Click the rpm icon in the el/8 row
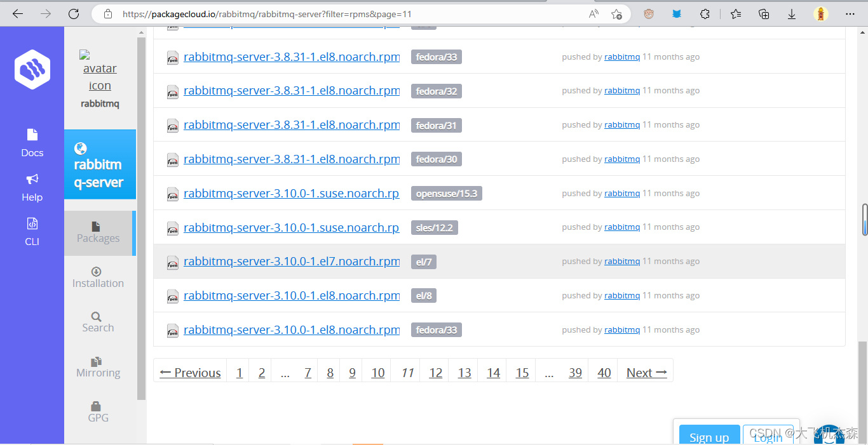The height and width of the screenshot is (445, 868). coord(172,296)
